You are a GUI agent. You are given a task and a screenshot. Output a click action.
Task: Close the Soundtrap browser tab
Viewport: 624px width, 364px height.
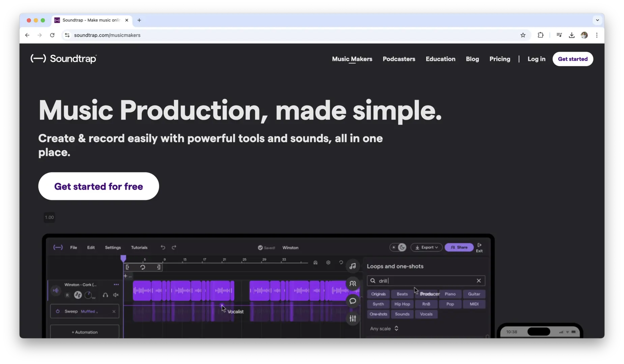127,20
